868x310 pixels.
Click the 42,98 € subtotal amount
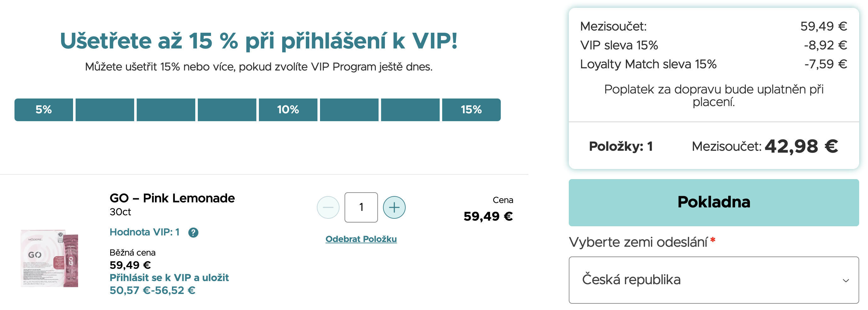801,146
